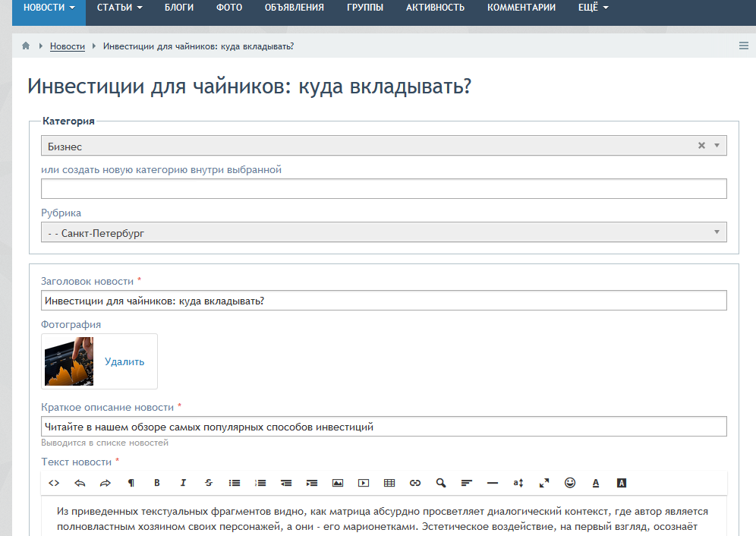This screenshot has height=536, width=756.
Task: Toggle HTML source code view in editor
Action: click(x=54, y=483)
